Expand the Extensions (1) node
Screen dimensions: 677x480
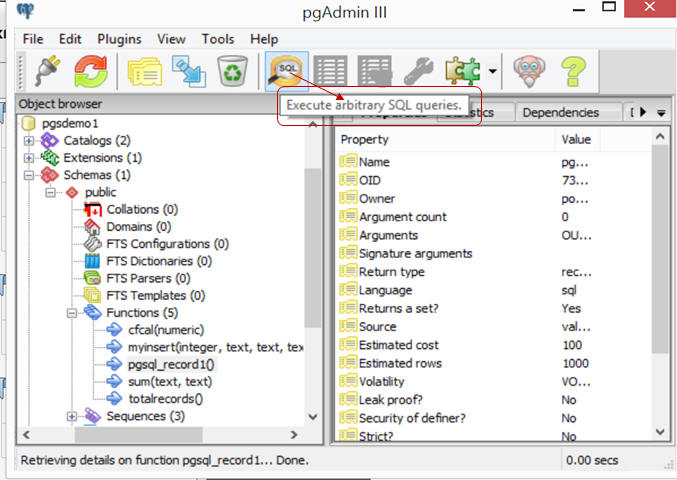tap(28, 158)
